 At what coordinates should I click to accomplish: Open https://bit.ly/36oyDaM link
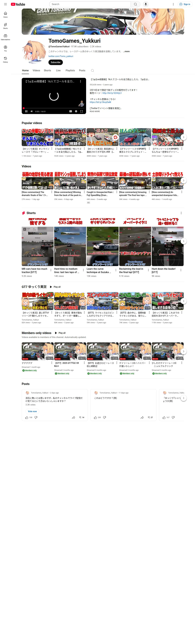click(x=100, y=102)
